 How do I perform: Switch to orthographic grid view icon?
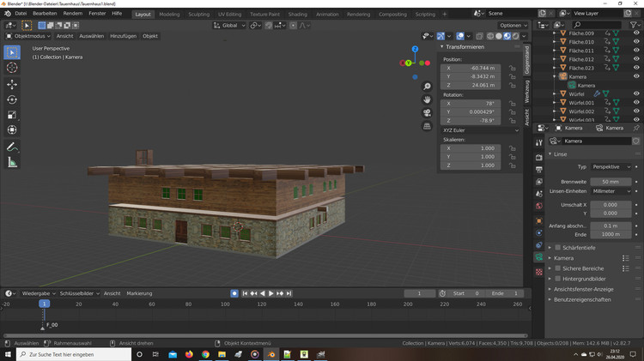click(x=427, y=126)
